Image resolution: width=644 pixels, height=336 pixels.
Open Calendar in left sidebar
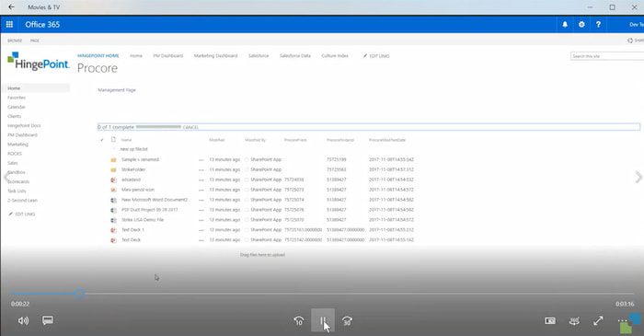point(17,107)
